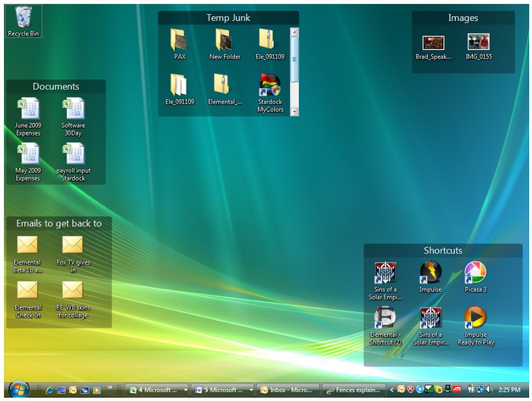Switch to the Inbox - Microsoft Outlook window

pos(288,390)
